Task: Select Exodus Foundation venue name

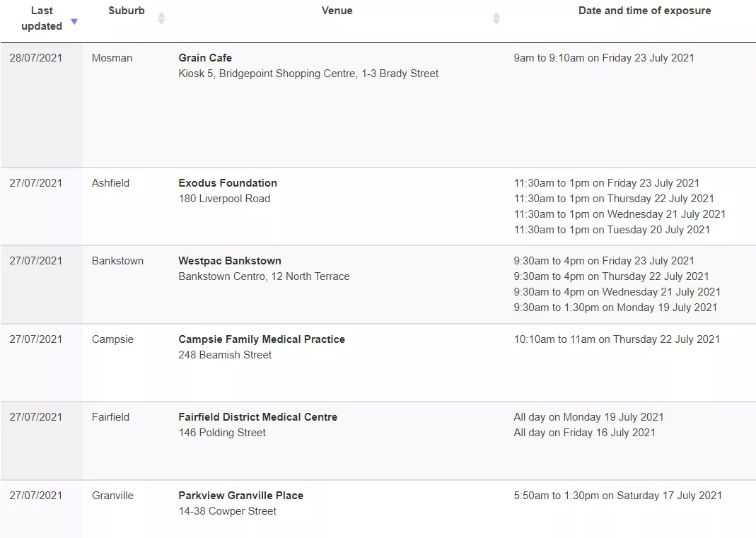Action: point(228,183)
